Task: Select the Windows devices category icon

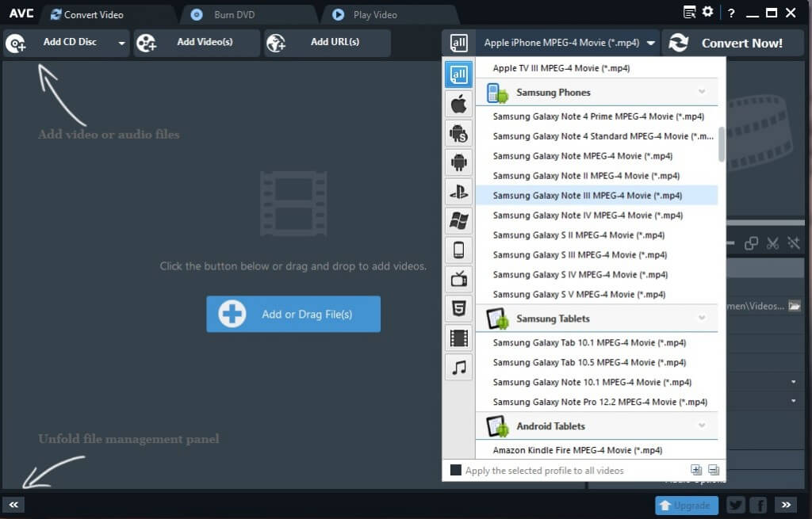Action: pyautogui.click(x=459, y=220)
